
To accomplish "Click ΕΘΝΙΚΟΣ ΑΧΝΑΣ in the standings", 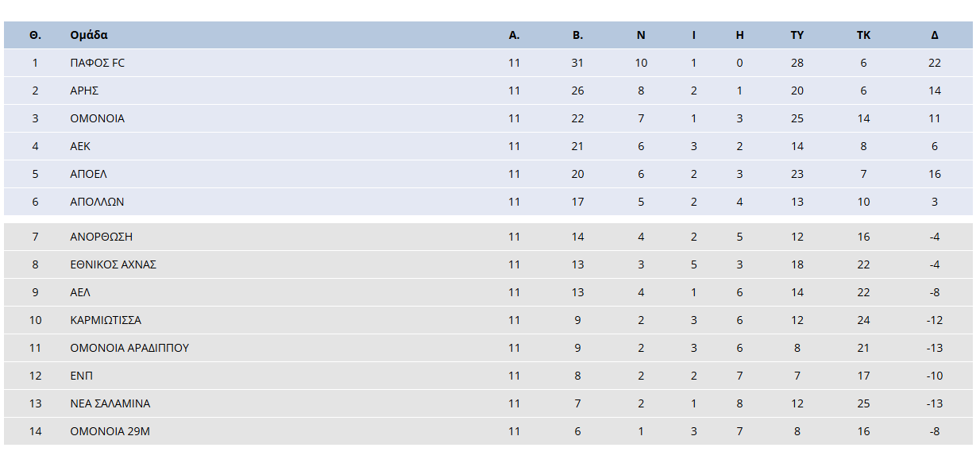I will pyautogui.click(x=113, y=264).
